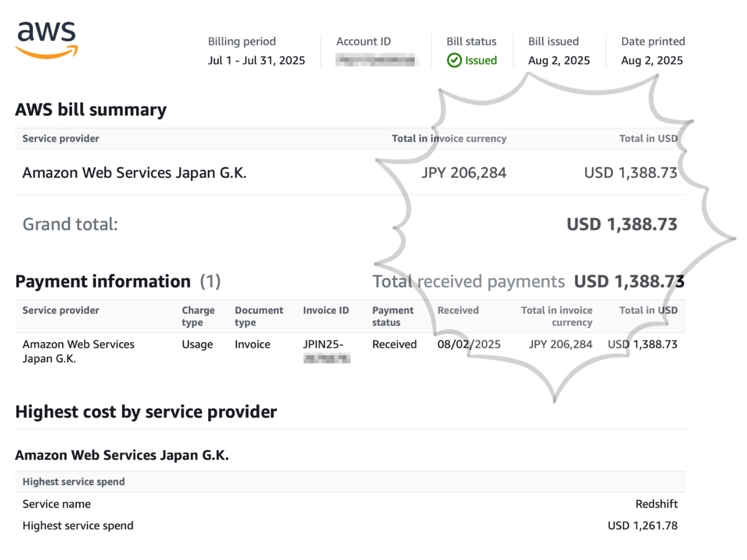Viewport: 747px width, 560px height.
Task: Click 'Total in USD' header in bill summary
Action: [648, 139]
